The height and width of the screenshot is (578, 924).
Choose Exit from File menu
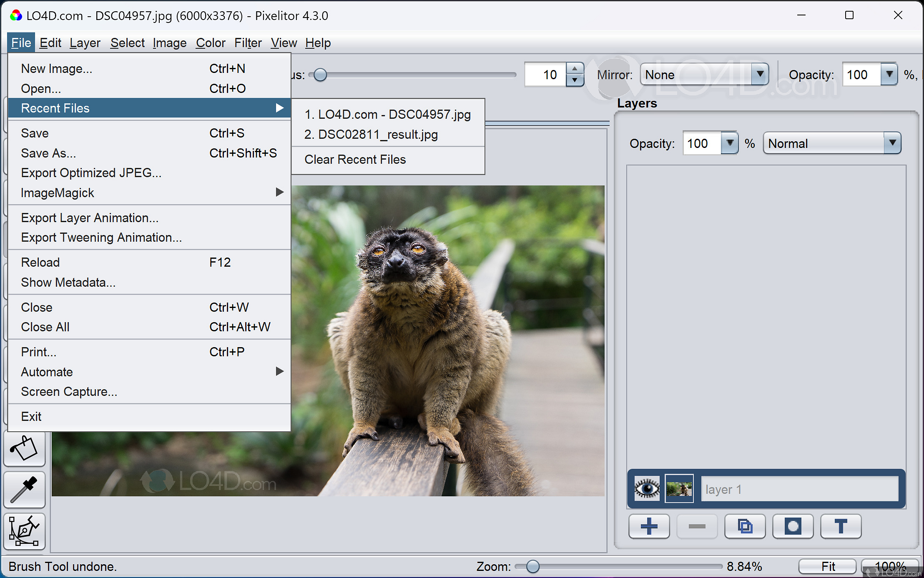click(149, 416)
